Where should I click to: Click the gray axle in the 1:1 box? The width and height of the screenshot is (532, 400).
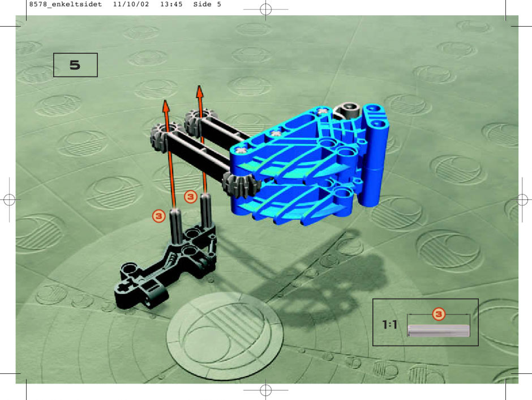click(x=439, y=330)
